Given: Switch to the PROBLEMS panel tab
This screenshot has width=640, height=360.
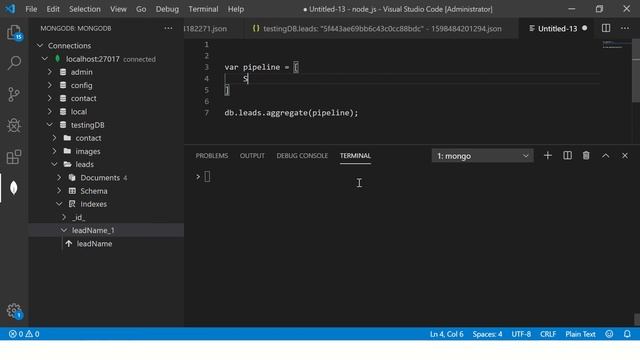Looking at the screenshot, I should (212, 156).
